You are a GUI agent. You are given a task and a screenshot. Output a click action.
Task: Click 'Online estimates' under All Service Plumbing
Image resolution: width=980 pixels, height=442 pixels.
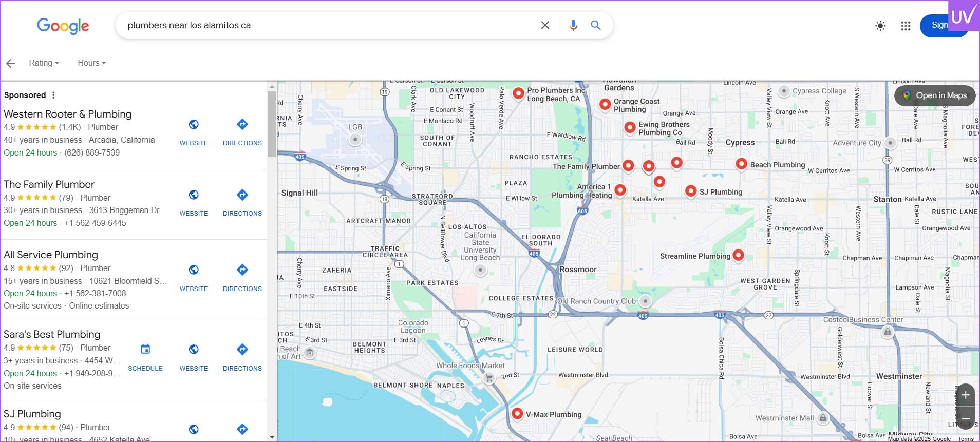tap(99, 305)
